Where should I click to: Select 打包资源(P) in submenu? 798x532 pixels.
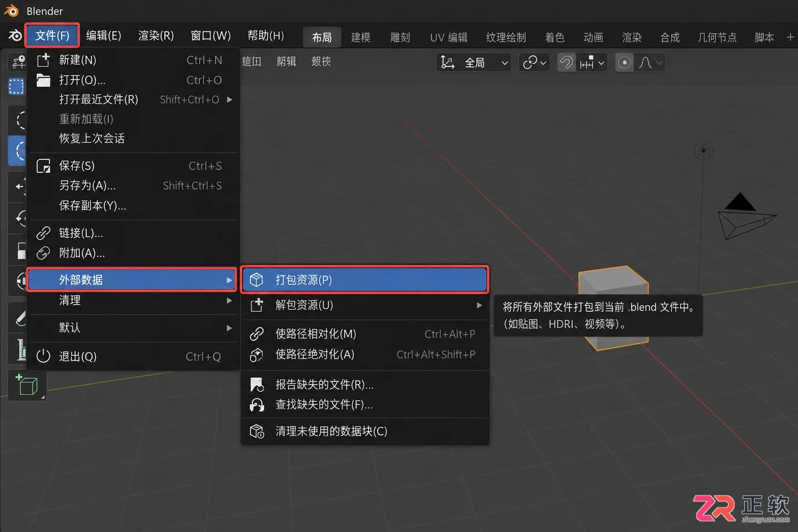(x=365, y=280)
